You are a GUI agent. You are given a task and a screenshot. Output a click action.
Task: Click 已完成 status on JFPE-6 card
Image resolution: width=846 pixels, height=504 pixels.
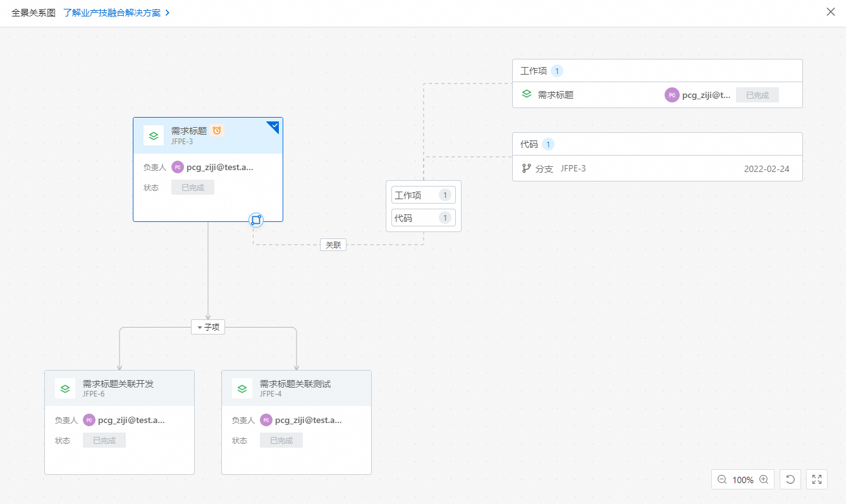point(104,440)
